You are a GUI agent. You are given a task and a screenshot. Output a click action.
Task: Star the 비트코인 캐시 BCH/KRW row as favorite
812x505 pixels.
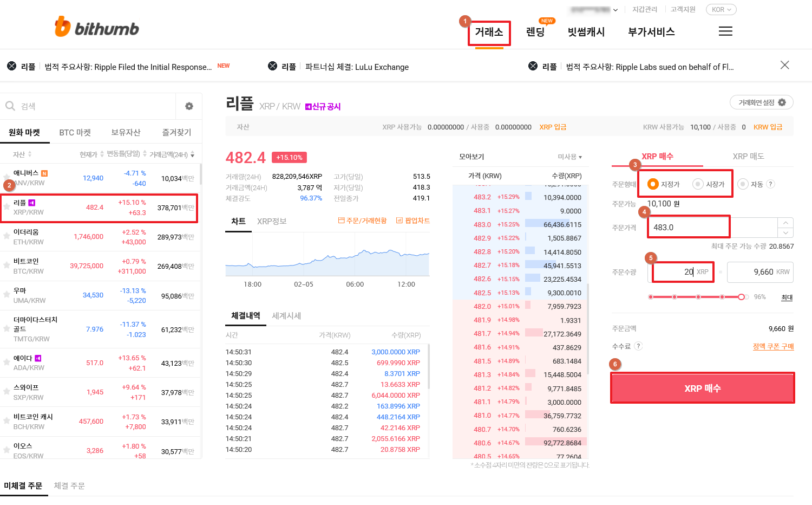click(x=6, y=422)
